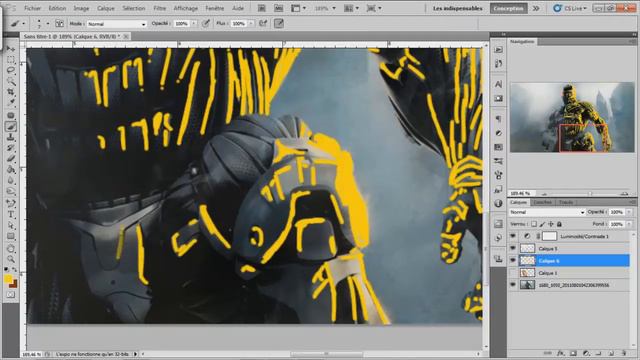Select the Type (T) tool
Image resolution: width=640 pixels, height=360 pixels.
pyautogui.click(x=11, y=214)
